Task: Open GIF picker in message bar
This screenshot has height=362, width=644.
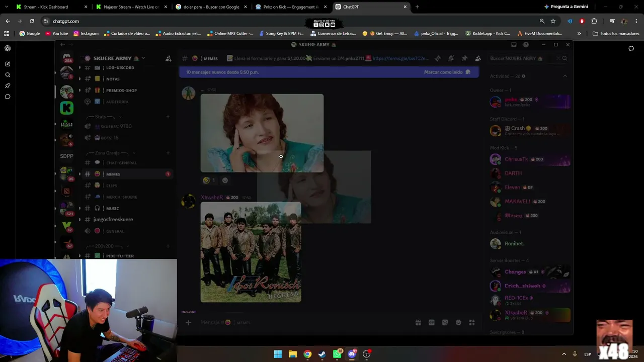Action: 432,322
